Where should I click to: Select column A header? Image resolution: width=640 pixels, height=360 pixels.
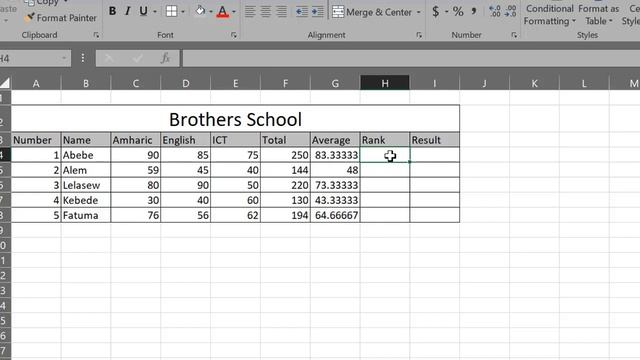(x=36, y=83)
